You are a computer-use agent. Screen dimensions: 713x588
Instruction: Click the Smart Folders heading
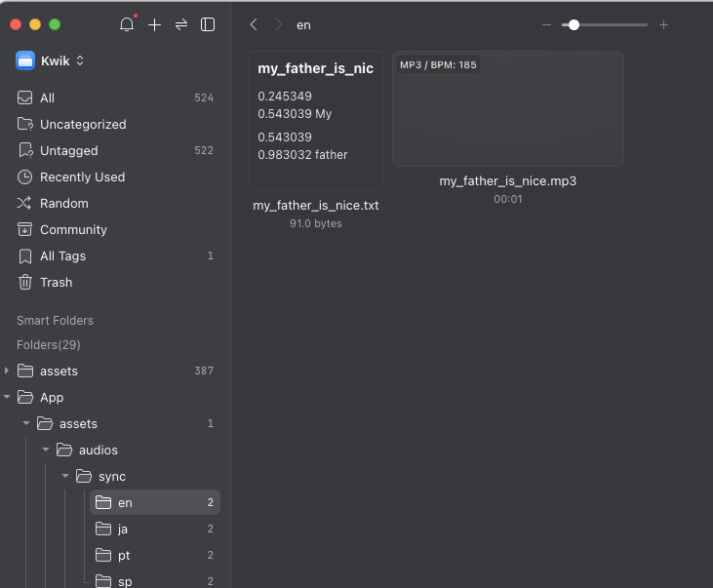tap(55, 321)
